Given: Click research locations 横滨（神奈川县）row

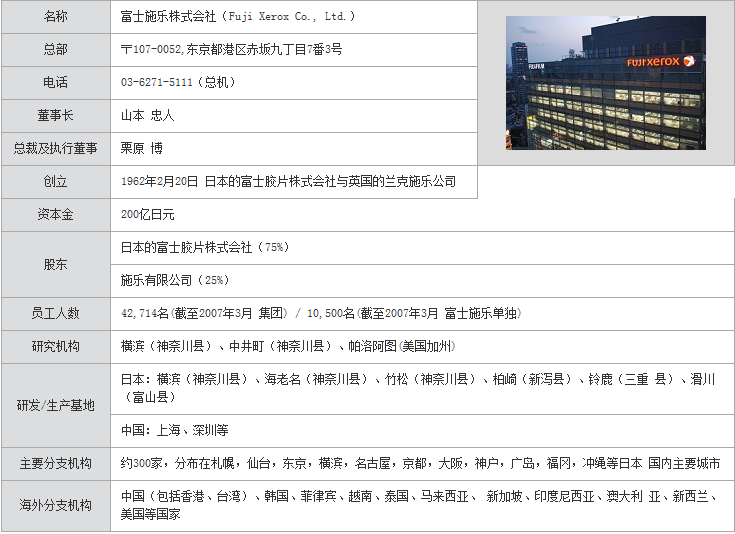Looking at the screenshot, I should click(x=288, y=346).
